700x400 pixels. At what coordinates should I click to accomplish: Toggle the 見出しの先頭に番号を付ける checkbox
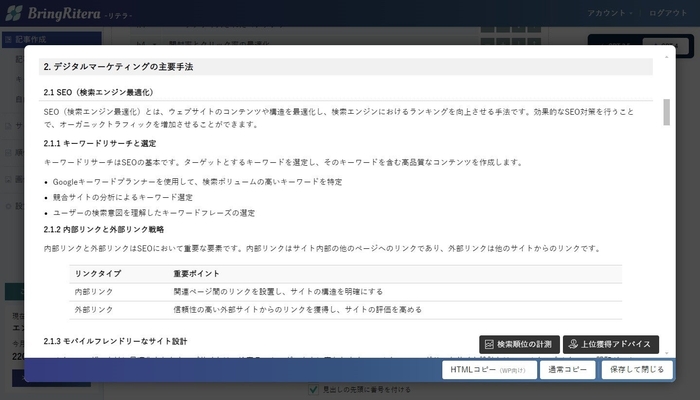(x=312, y=388)
